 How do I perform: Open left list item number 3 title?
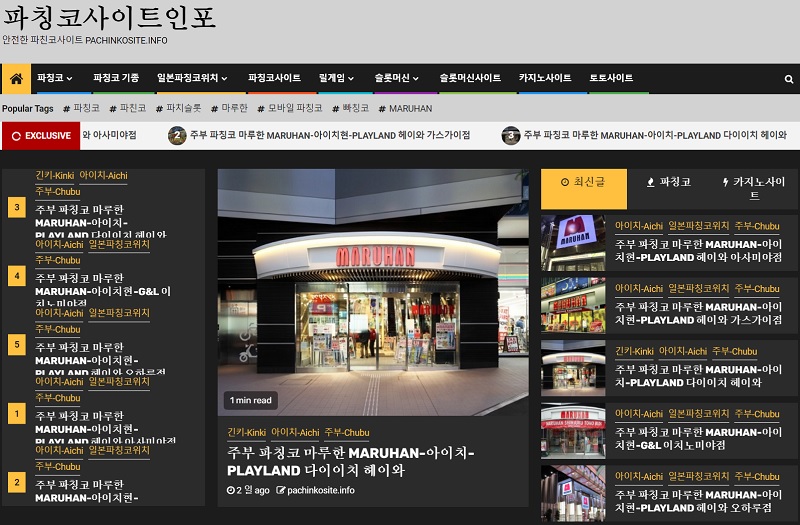click(101, 221)
